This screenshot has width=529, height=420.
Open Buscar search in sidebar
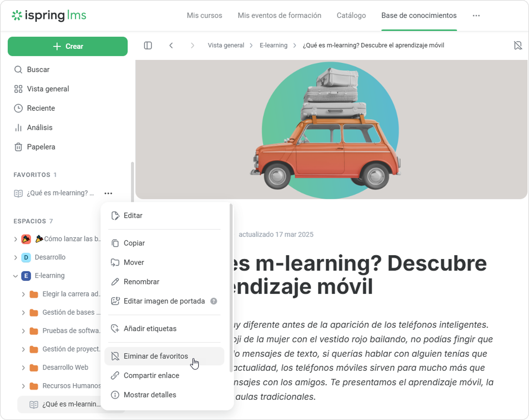[38, 70]
